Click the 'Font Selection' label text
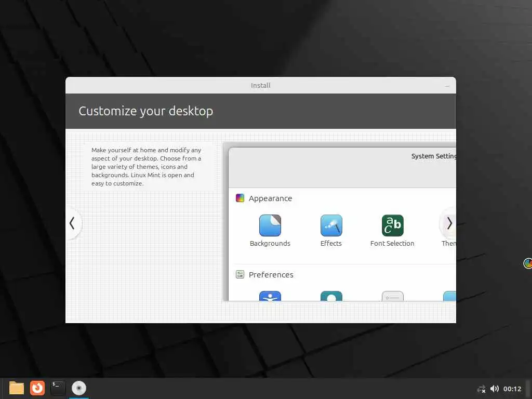 pyautogui.click(x=392, y=243)
